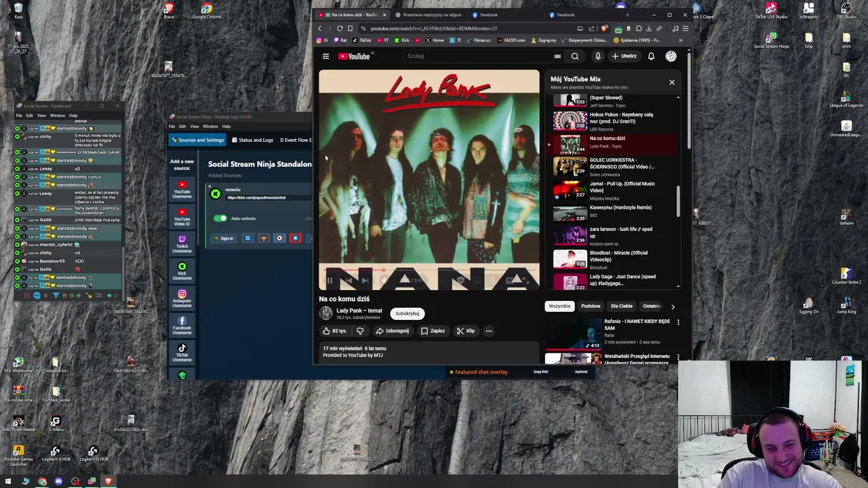
Task: Click the Udostępnij share button
Action: pos(393,331)
